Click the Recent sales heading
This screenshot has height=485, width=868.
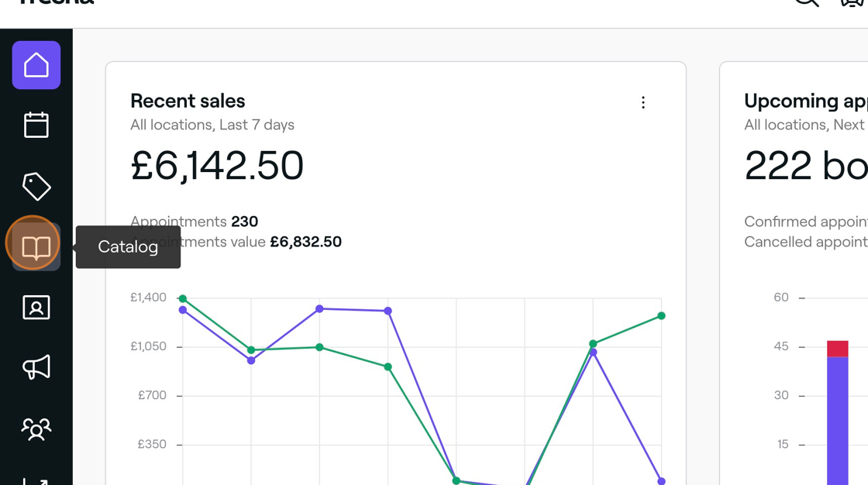click(x=188, y=101)
